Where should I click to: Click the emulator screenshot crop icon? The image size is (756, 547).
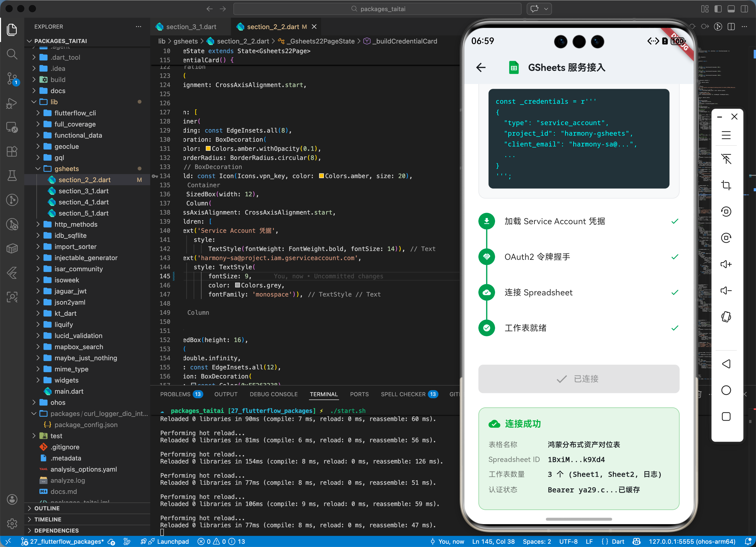[726, 185]
